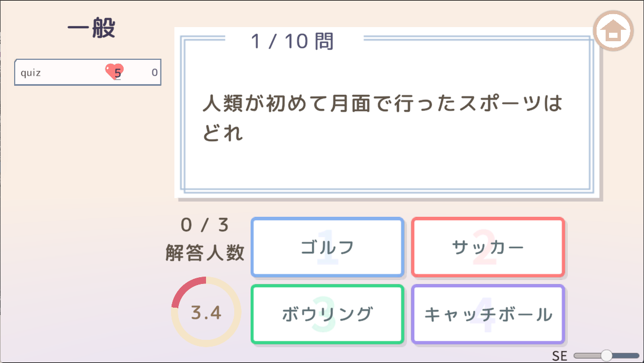Click the pink heart lives icon
The width and height of the screenshot is (644, 363).
(x=113, y=72)
